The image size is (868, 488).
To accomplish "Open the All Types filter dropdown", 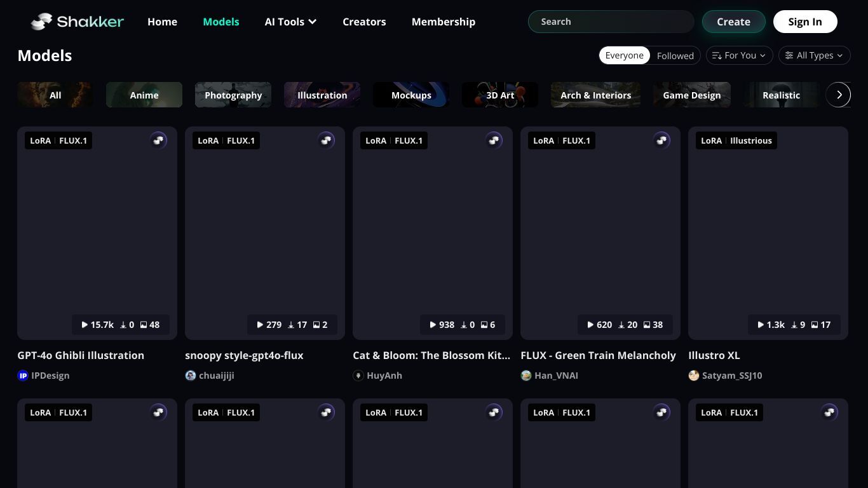I will [x=815, y=55].
